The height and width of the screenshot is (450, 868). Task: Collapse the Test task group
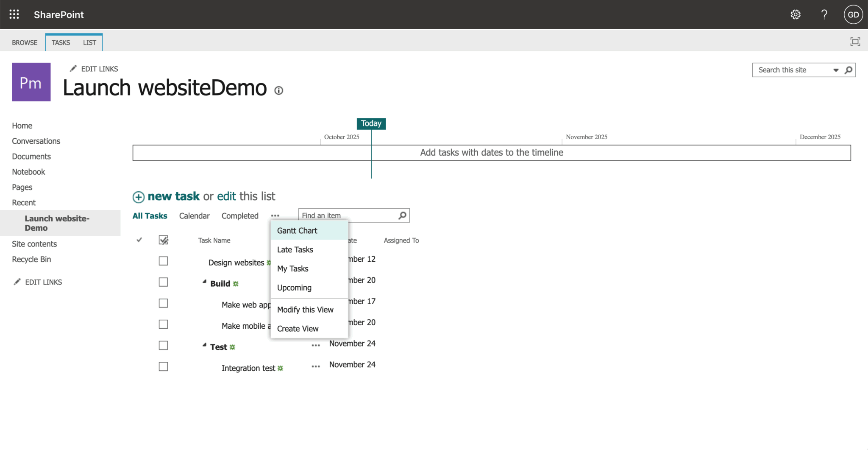(204, 345)
